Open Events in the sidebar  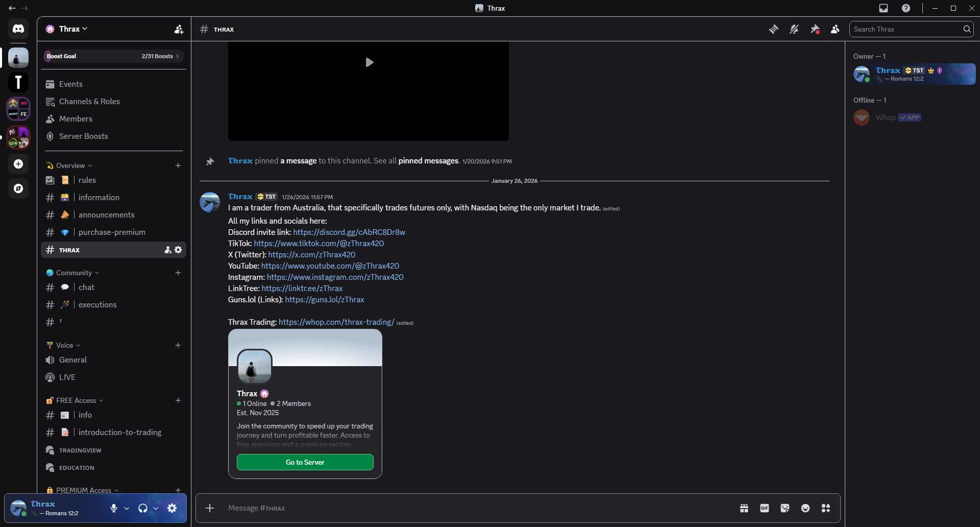pyautogui.click(x=113, y=84)
